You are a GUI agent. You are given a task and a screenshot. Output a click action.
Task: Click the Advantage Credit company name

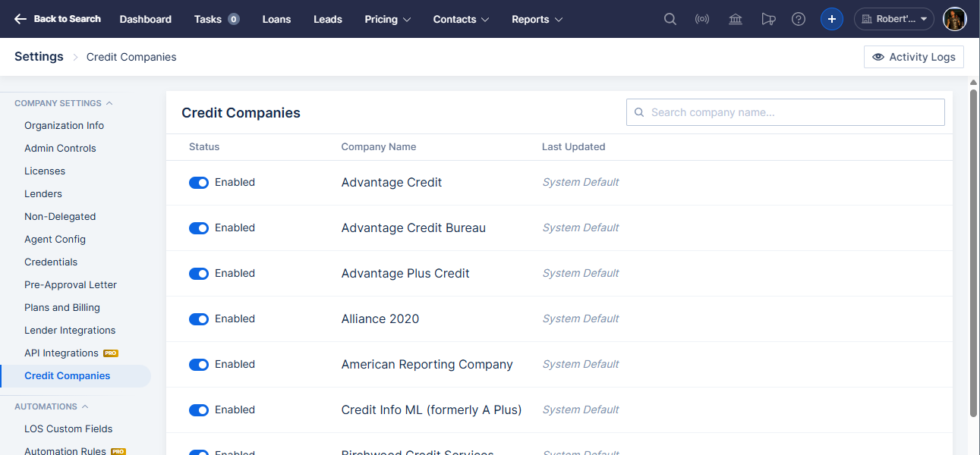pyautogui.click(x=392, y=183)
